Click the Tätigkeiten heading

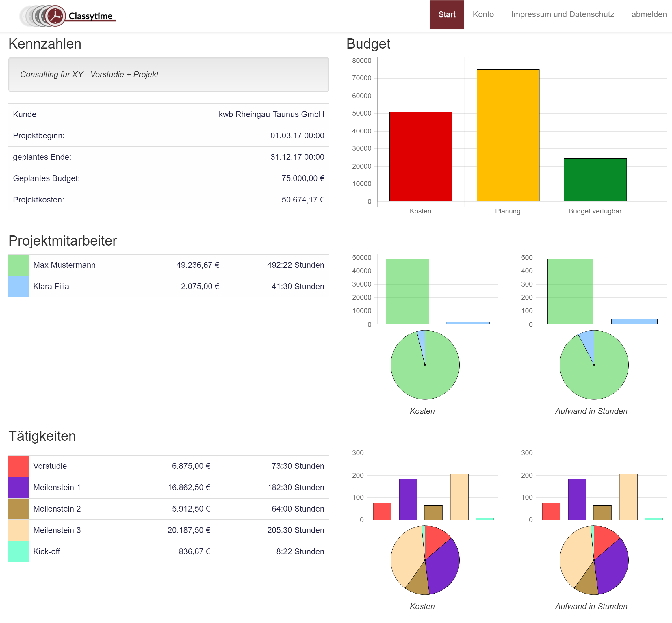[x=42, y=436]
